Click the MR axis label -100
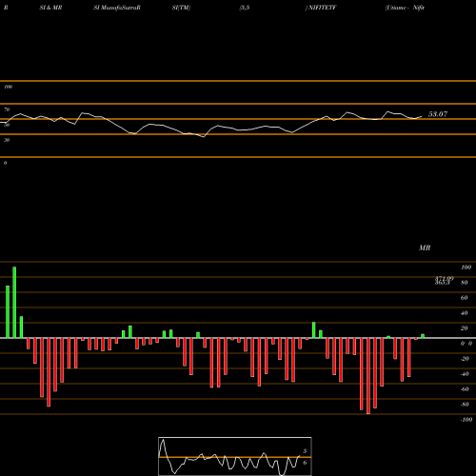 (x=466, y=420)
